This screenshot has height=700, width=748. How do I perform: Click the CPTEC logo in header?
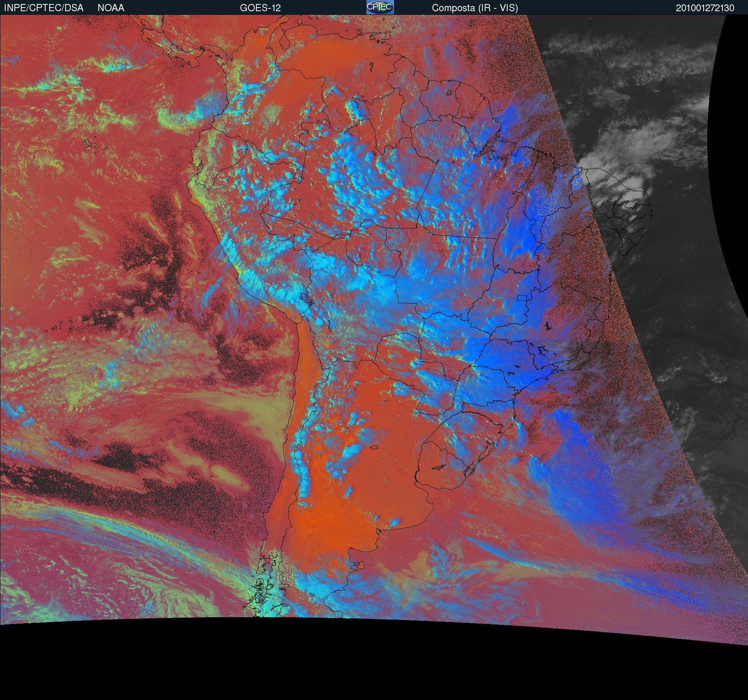pyautogui.click(x=380, y=7)
